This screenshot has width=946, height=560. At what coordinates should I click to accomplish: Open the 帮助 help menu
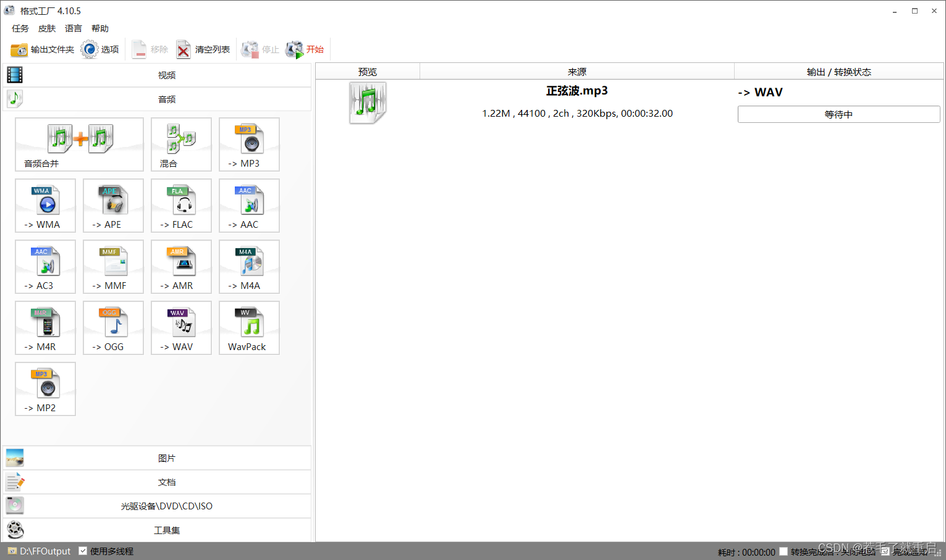(x=100, y=28)
